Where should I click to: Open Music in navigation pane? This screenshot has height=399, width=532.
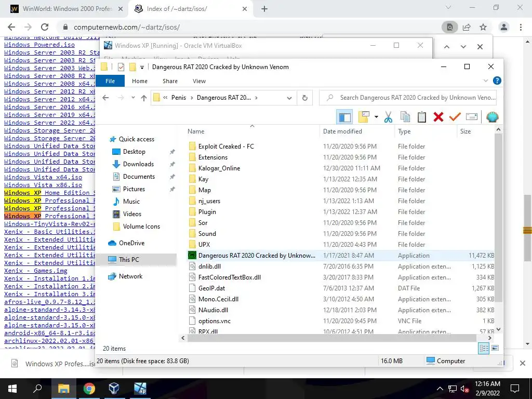coord(131,202)
